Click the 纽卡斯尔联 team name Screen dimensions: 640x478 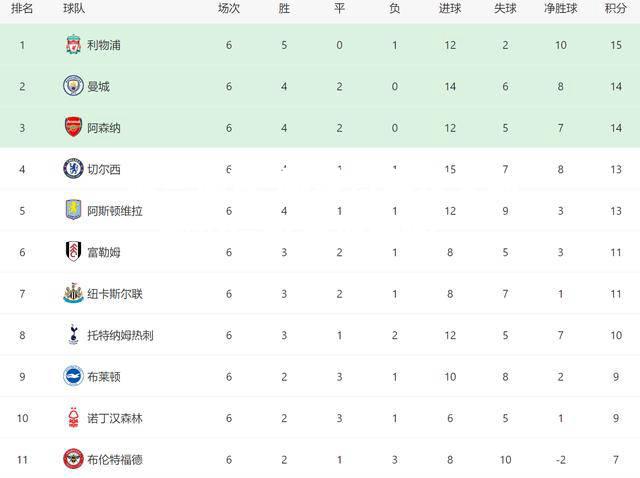115,293
